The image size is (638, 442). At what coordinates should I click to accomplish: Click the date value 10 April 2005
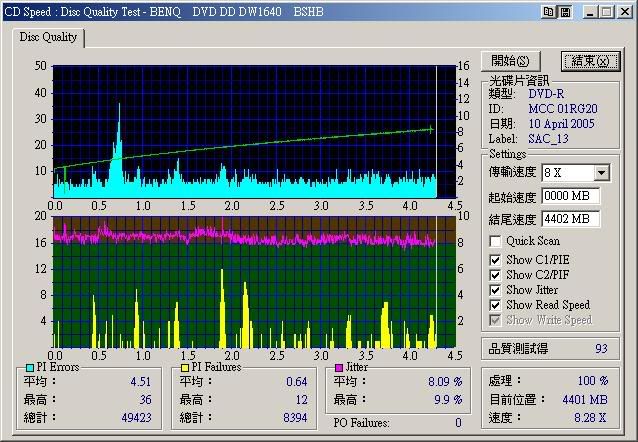pyautogui.click(x=562, y=124)
